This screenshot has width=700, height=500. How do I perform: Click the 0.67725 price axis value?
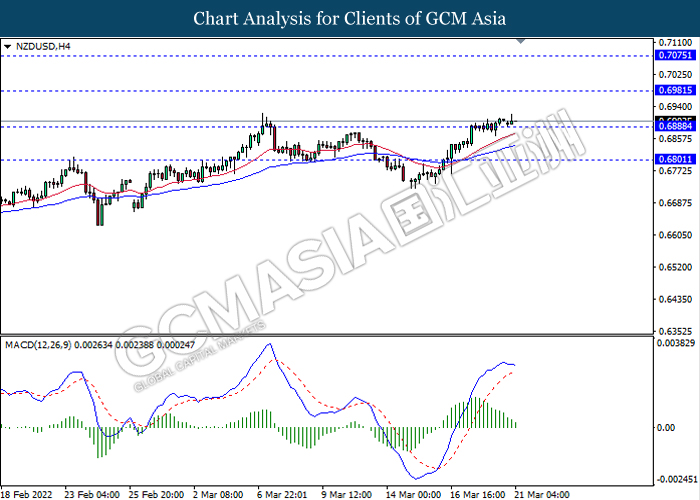point(675,171)
